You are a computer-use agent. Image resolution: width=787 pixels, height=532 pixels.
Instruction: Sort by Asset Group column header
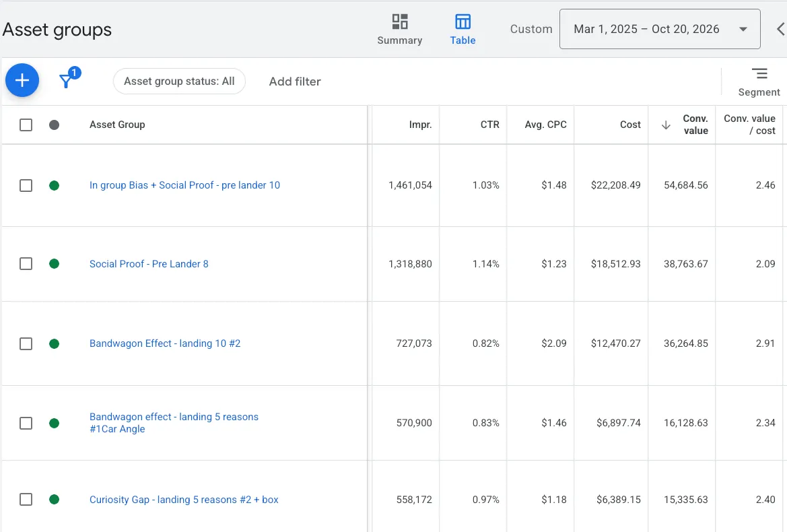point(117,125)
